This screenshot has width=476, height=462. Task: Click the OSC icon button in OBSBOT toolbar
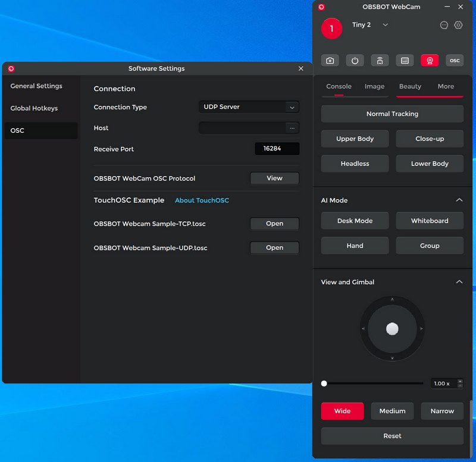(455, 61)
